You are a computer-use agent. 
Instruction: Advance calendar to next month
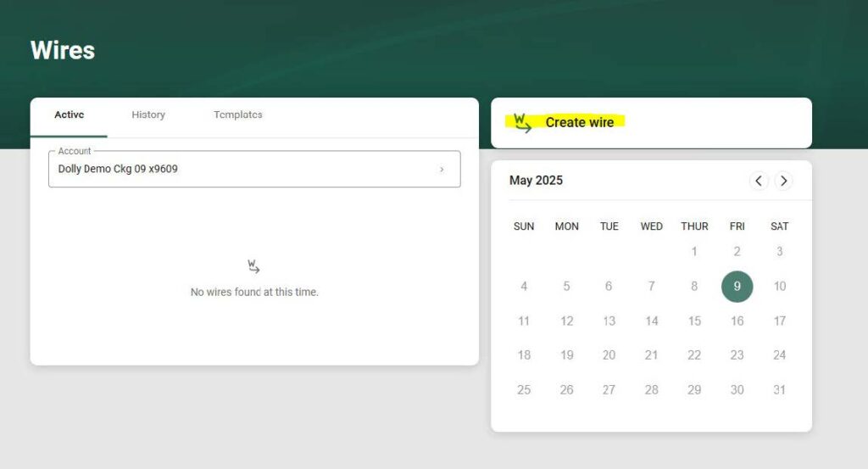point(784,181)
